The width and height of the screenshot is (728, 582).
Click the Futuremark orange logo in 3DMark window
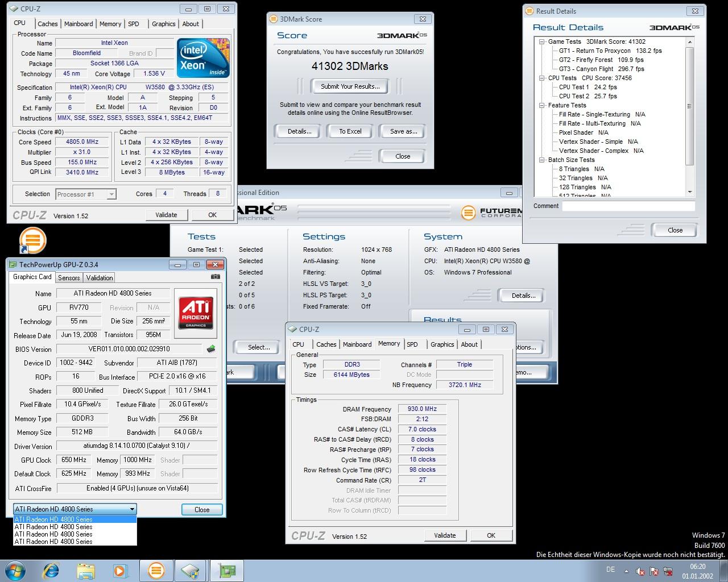click(x=468, y=213)
